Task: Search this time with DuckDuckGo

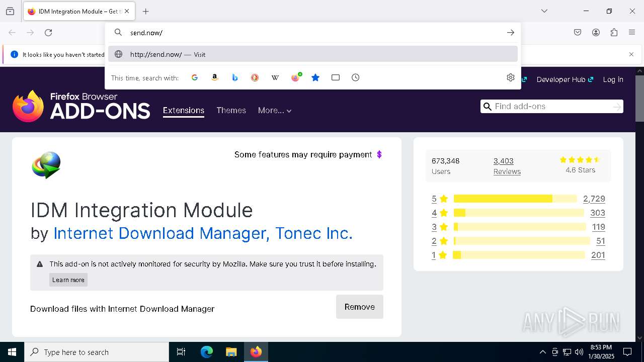Action: tap(255, 77)
